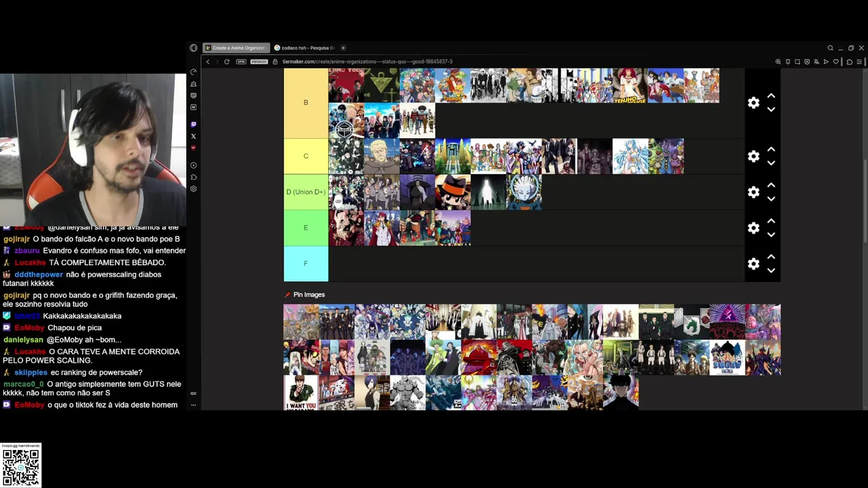Open sidebar settings gear icon
Screen dimensions: 868x488
pyautogui.click(x=193, y=189)
